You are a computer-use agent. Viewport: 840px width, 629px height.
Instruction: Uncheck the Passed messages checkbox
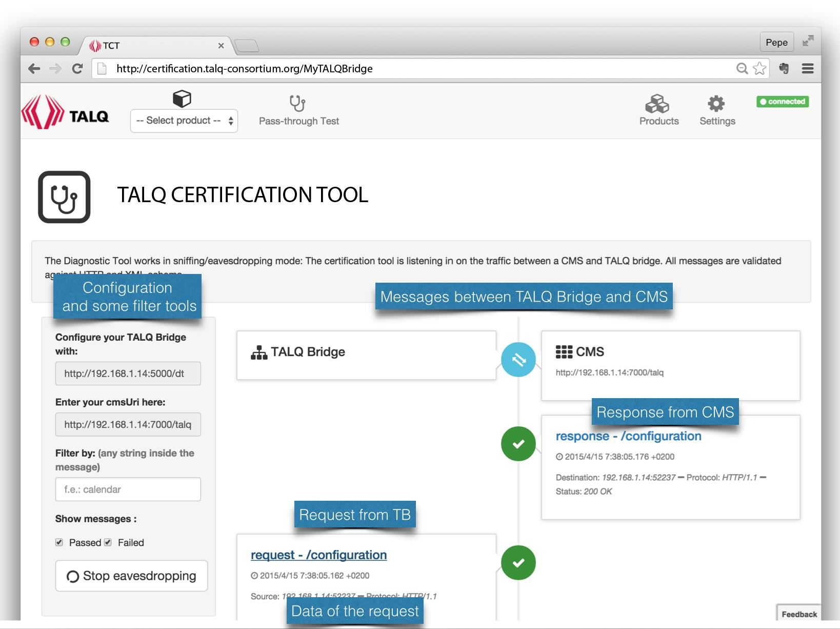coord(59,542)
